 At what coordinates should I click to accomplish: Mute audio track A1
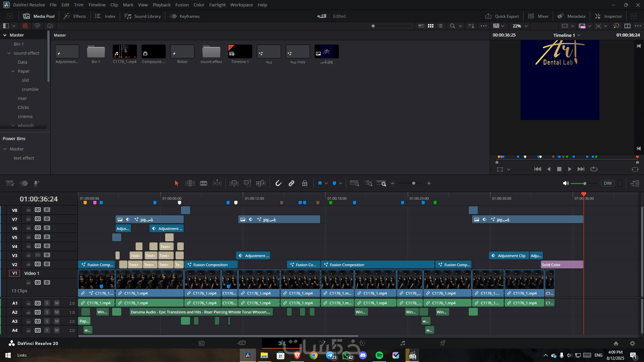(57, 303)
